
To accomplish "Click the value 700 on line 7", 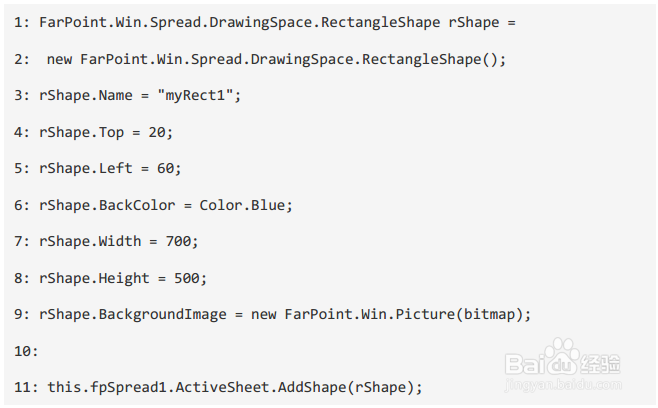I will point(181,242).
